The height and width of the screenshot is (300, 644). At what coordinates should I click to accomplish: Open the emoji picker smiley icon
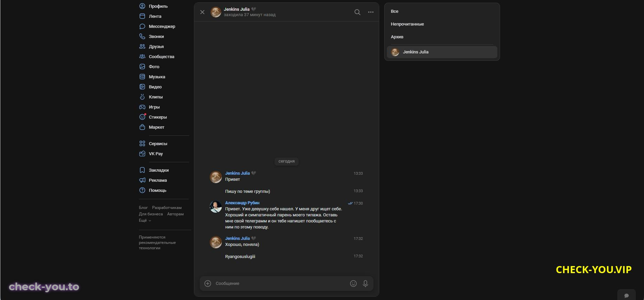pyautogui.click(x=353, y=284)
